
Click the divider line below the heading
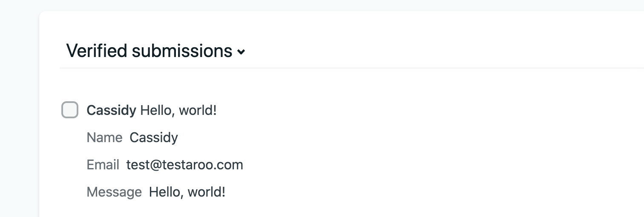point(341,68)
